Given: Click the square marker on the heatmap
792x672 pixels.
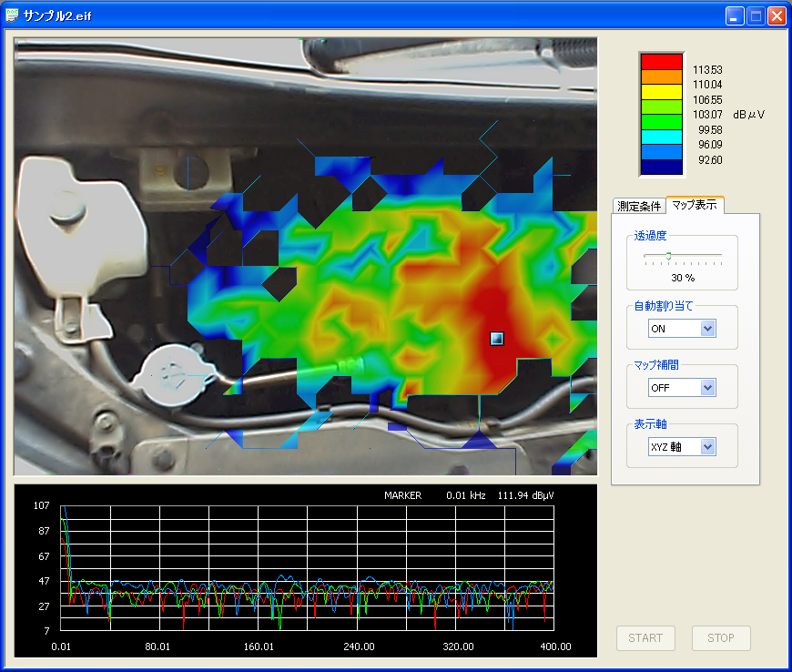Looking at the screenshot, I should (496, 339).
